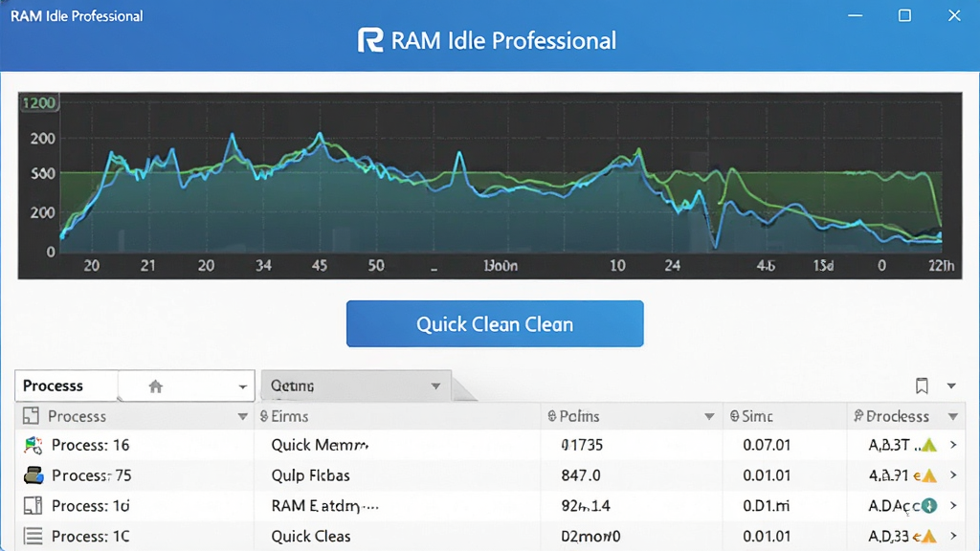Image resolution: width=980 pixels, height=551 pixels.
Task: Select the Process: 75 row label
Action: (91, 475)
